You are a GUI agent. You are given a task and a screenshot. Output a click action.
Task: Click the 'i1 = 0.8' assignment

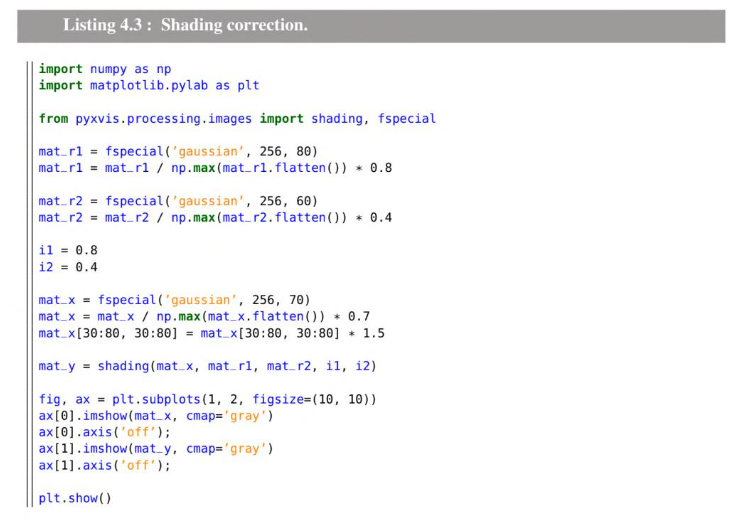(68, 250)
